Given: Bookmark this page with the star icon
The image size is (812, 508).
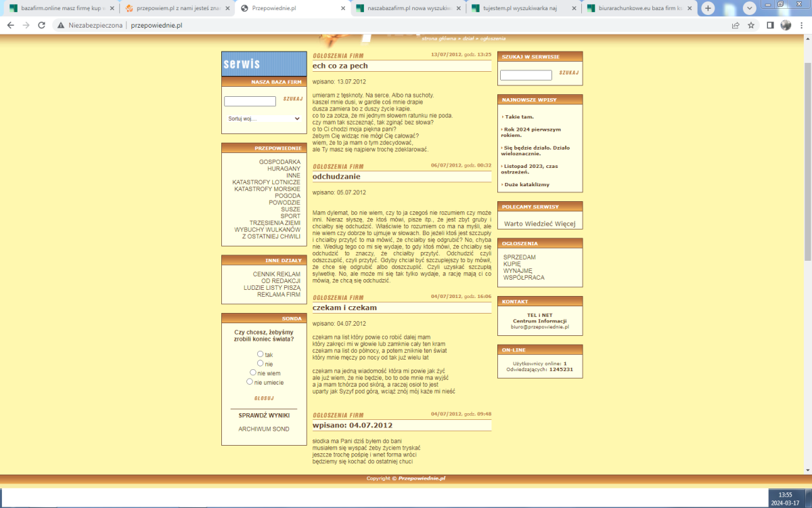Looking at the screenshot, I should pyautogui.click(x=751, y=25).
